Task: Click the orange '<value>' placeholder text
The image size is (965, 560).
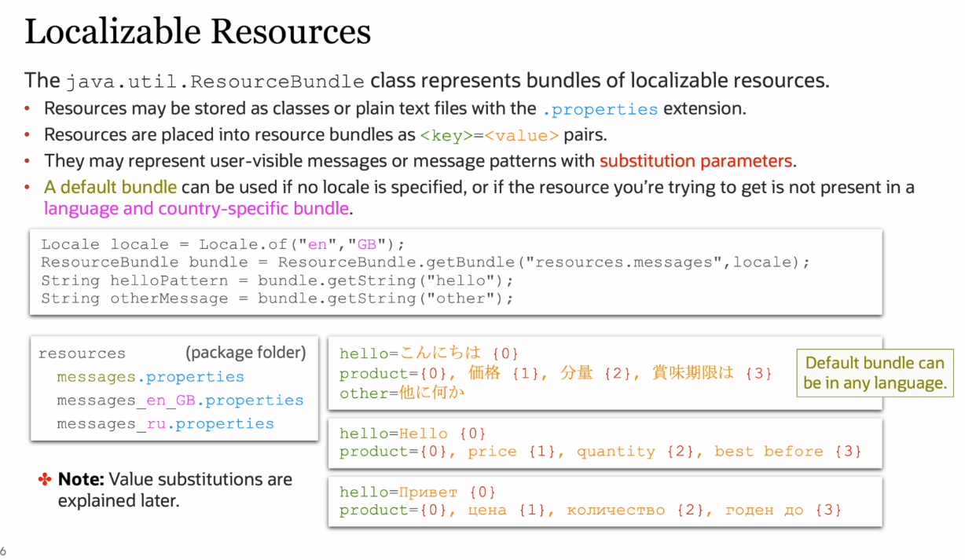Action: [521, 136]
